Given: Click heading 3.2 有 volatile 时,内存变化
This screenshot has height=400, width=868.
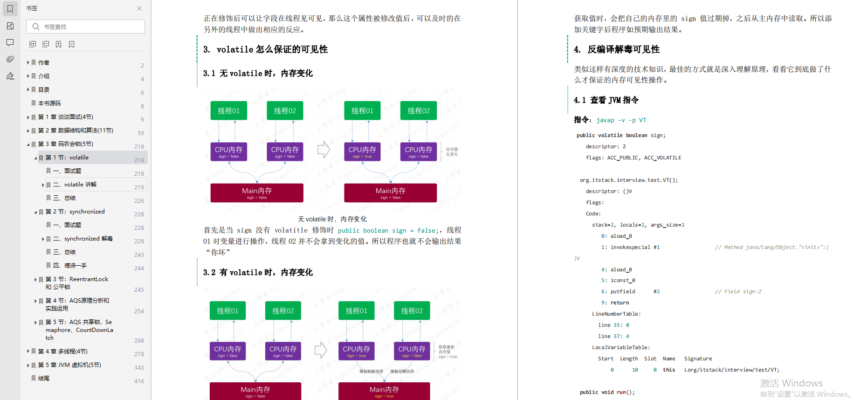Looking at the screenshot, I should [x=258, y=272].
